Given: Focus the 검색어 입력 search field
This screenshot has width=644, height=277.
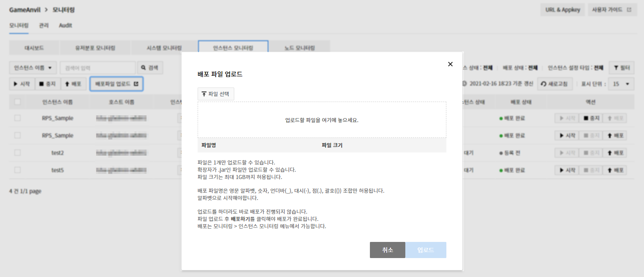Looking at the screenshot, I should pyautogui.click(x=98, y=68).
